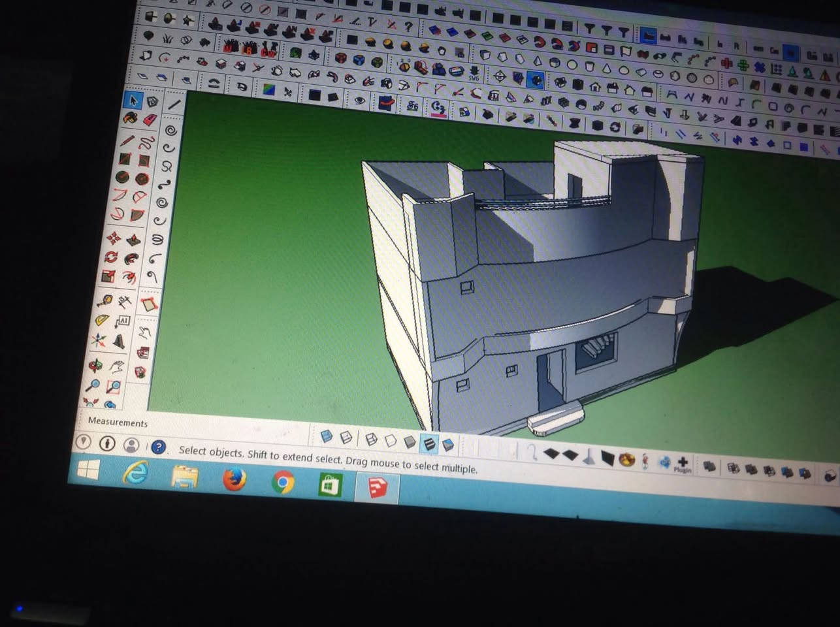Select the arrow Select tool

133,100
